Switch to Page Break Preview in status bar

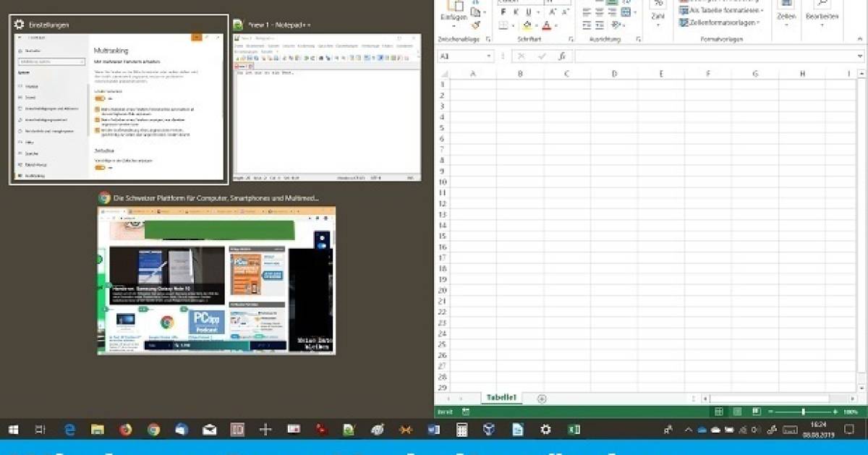757,412
